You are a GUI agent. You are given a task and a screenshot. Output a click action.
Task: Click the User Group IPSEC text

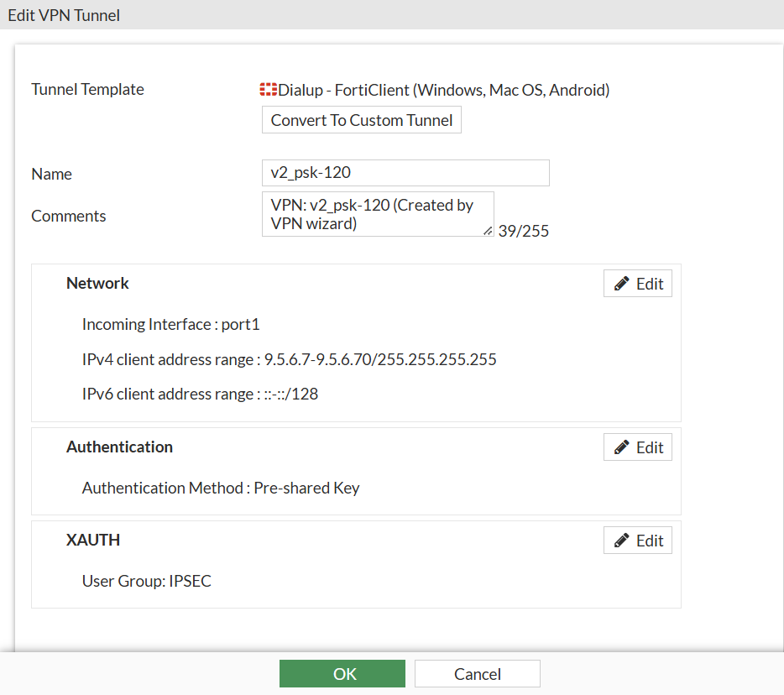point(147,581)
